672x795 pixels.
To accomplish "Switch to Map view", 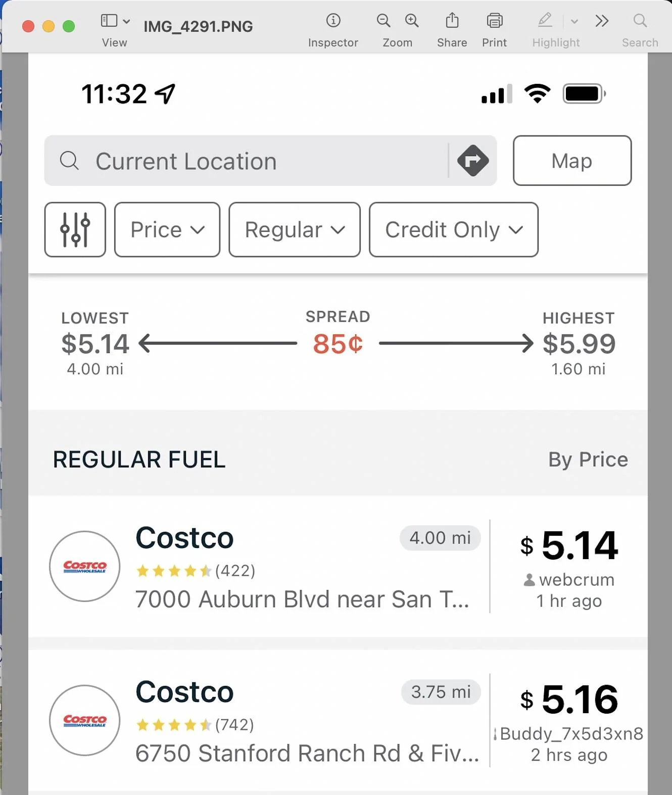I will (x=572, y=161).
